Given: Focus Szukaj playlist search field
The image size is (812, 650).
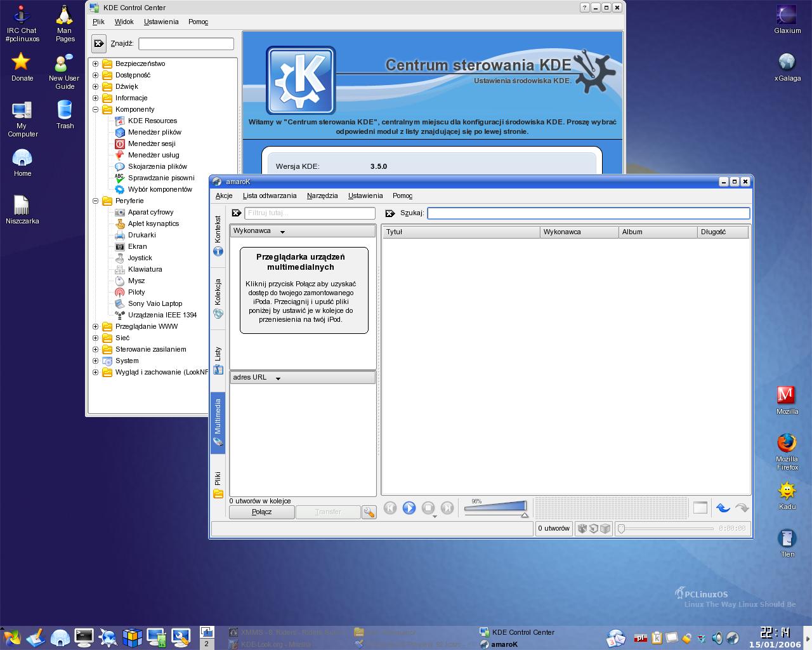Looking at the screenshot, I should coord(589,213).
